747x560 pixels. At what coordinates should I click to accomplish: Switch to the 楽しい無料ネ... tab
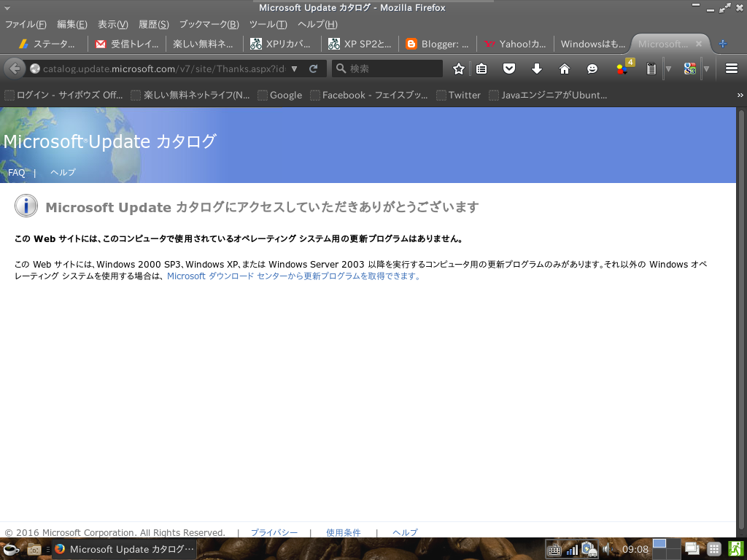coord(204,44)
